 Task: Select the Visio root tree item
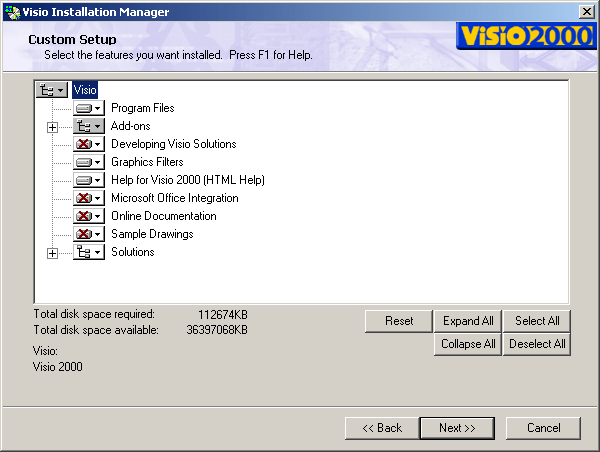click(x=85, y=90)
